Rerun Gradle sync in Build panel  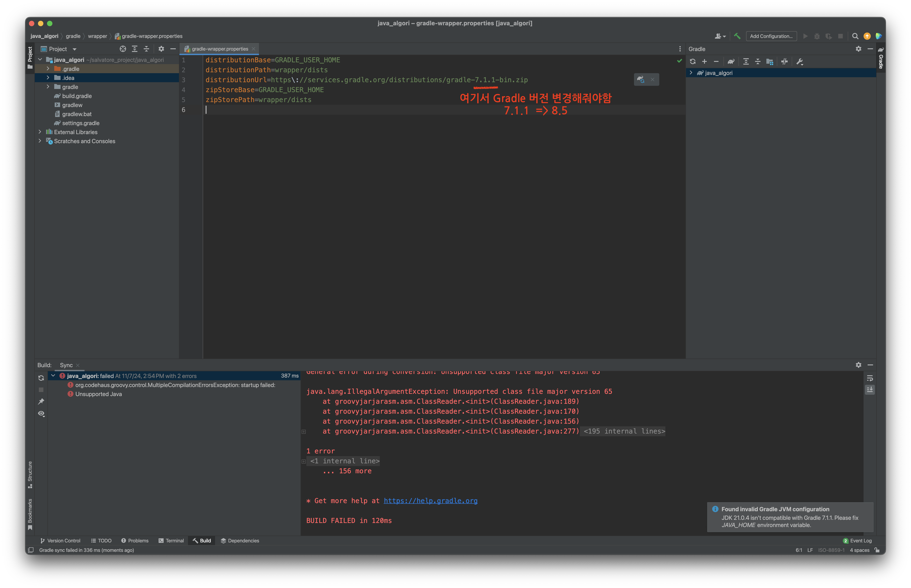[x=41, y=378]
